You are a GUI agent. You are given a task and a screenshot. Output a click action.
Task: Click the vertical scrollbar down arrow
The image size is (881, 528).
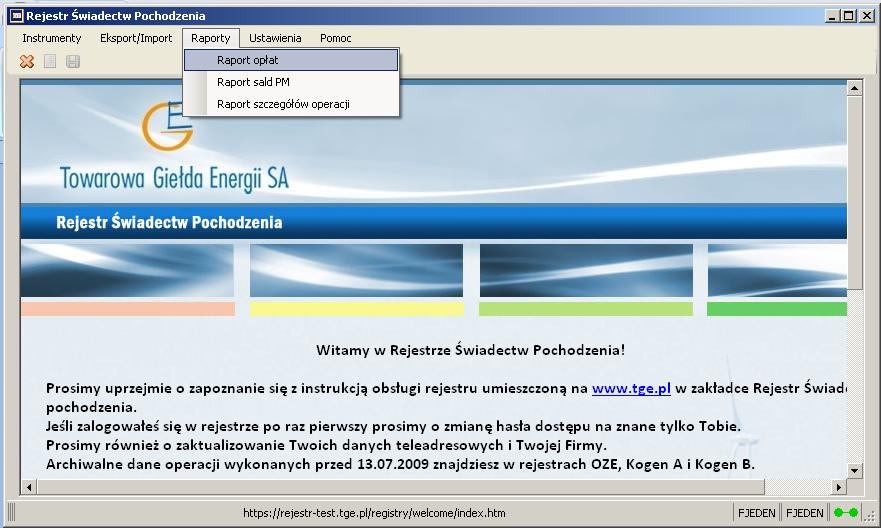click(x=855, y=471)
